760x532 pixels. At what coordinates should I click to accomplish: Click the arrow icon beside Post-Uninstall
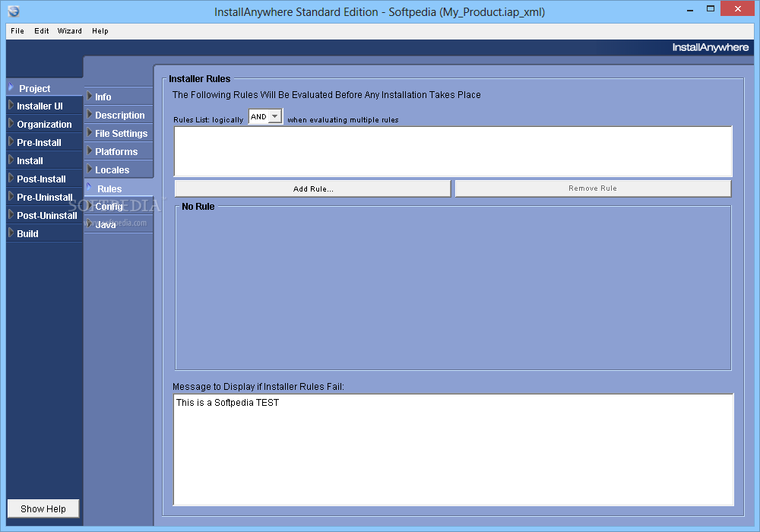tap(11, 214)
